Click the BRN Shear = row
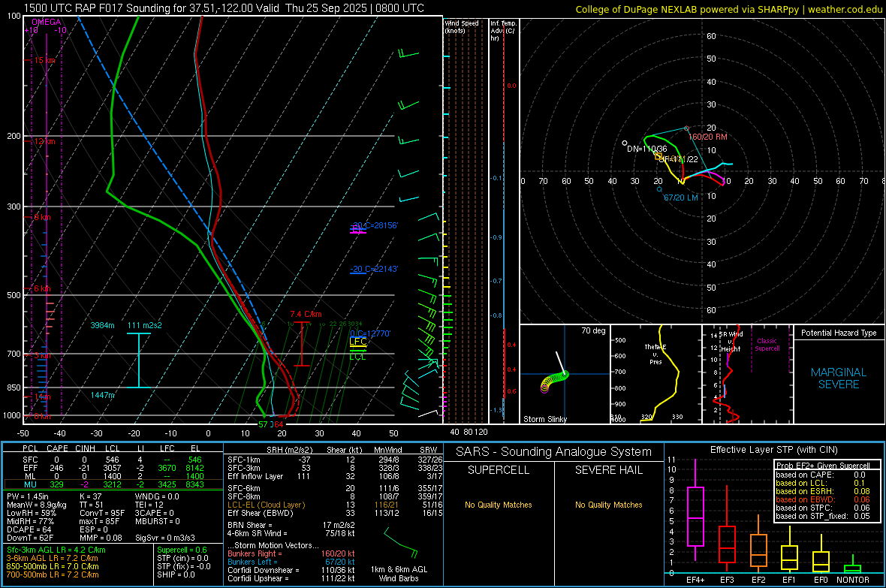 [291, 525]
